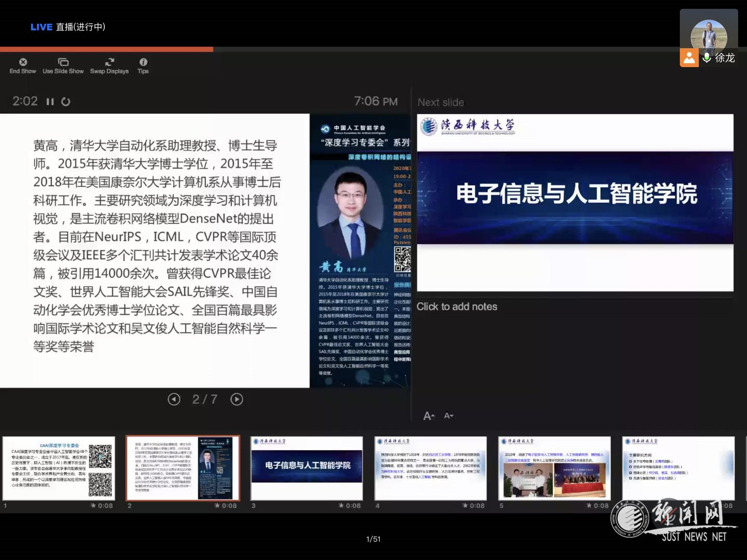Decrease notes font size
This screenshot has height=560, width=747.
tap(449, 416)
